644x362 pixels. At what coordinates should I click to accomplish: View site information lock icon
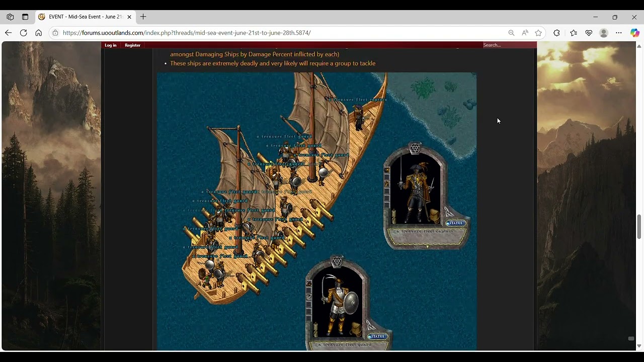tap(55, 33)
